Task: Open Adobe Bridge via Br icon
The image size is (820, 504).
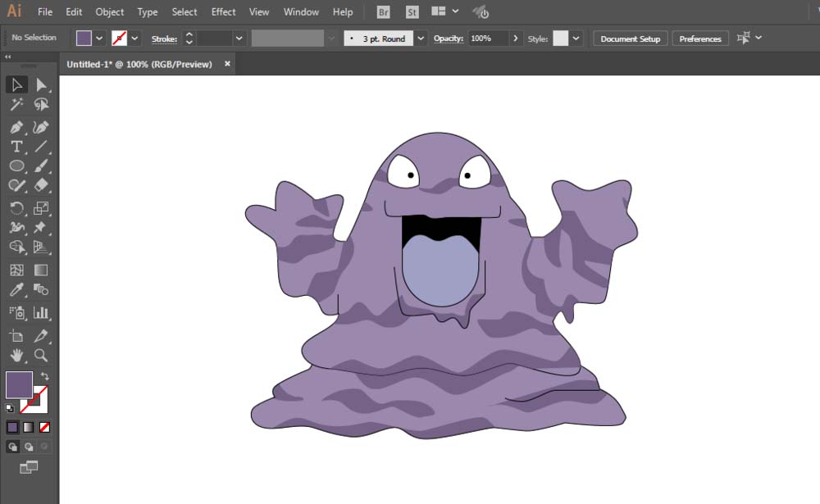Action: point(384,12)
